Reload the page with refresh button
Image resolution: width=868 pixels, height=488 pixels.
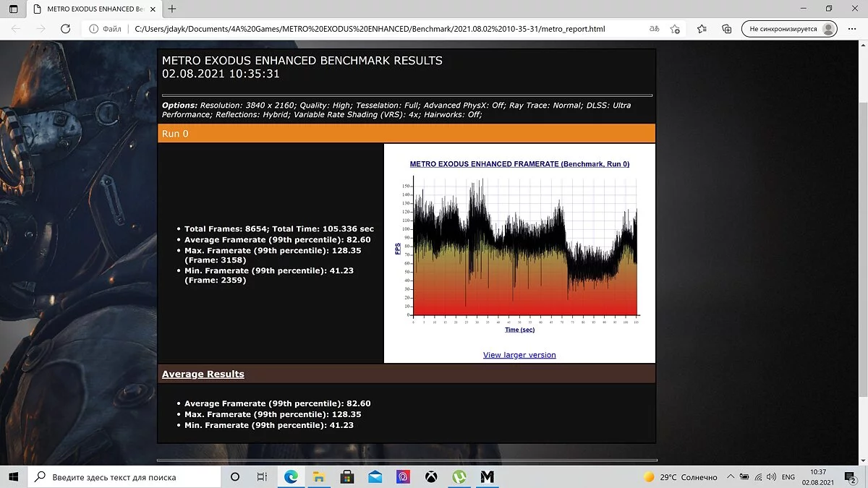coord(65,29)
